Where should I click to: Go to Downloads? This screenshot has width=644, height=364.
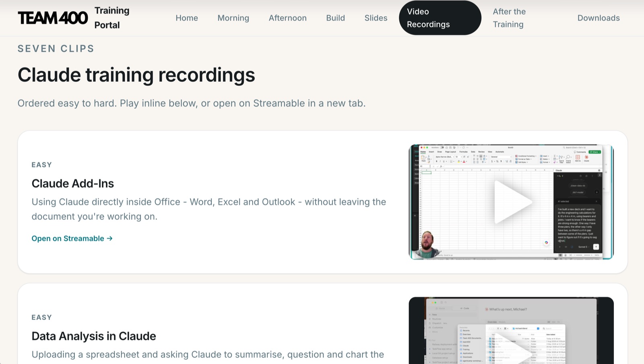point(599,18)
